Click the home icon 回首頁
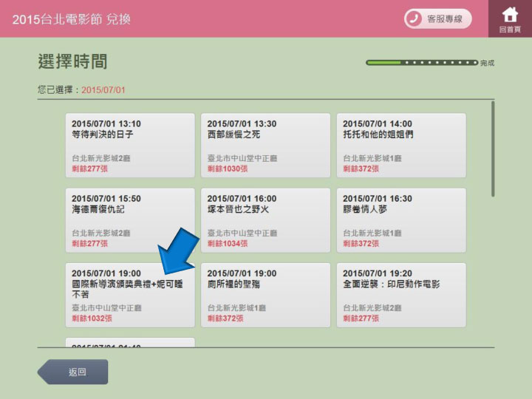This screenshot has height=399, width=532. click(510, 18)
